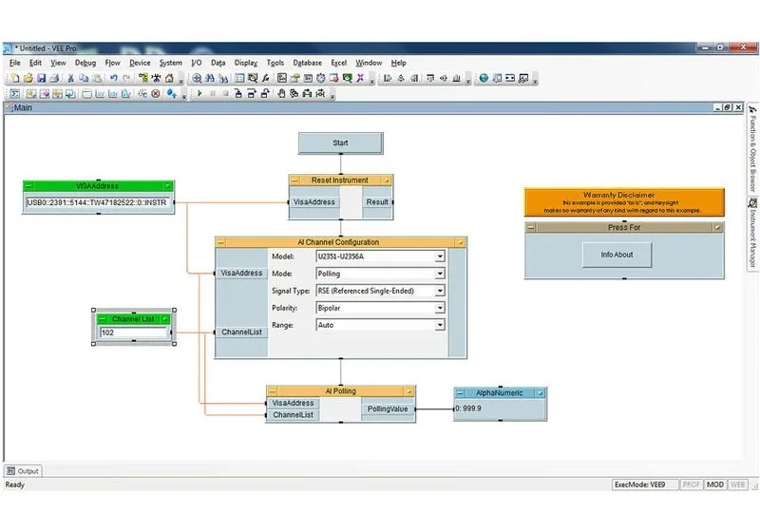
Task: Click the Start button object
Action: (340, 142)
